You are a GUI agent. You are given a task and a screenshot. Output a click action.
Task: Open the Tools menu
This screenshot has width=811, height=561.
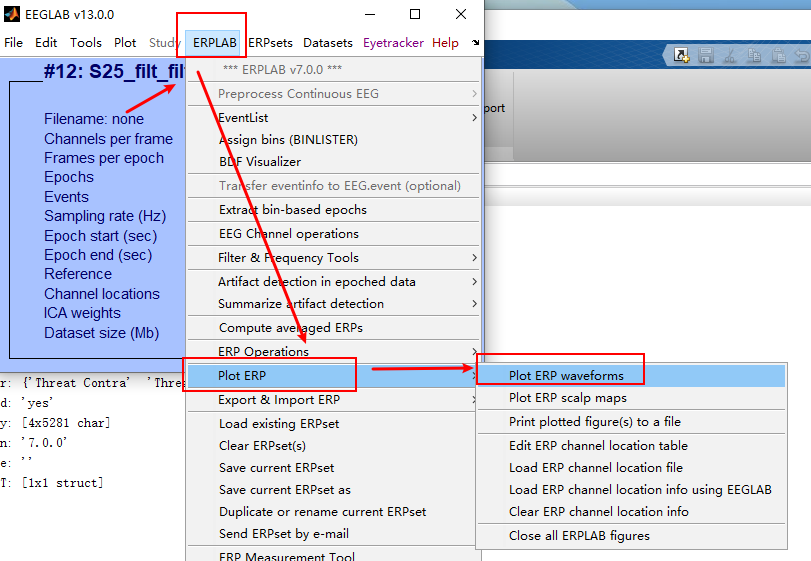tap(86, 42)
